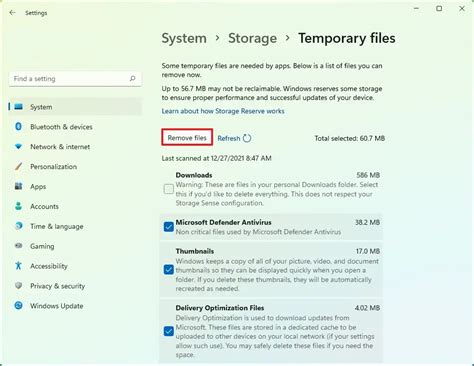
Task: Click the Downloads 586 MB size value
Action: [x=368, y=175]
